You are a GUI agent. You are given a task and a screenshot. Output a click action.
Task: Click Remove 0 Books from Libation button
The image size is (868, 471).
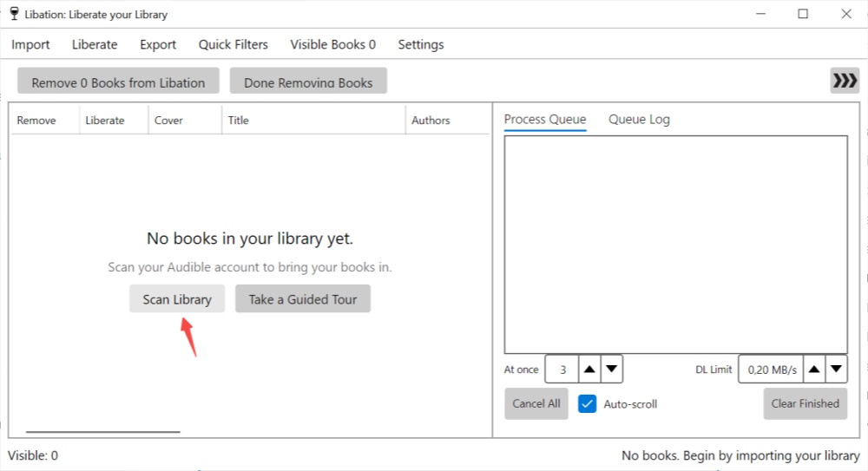[x=118, y=82]
